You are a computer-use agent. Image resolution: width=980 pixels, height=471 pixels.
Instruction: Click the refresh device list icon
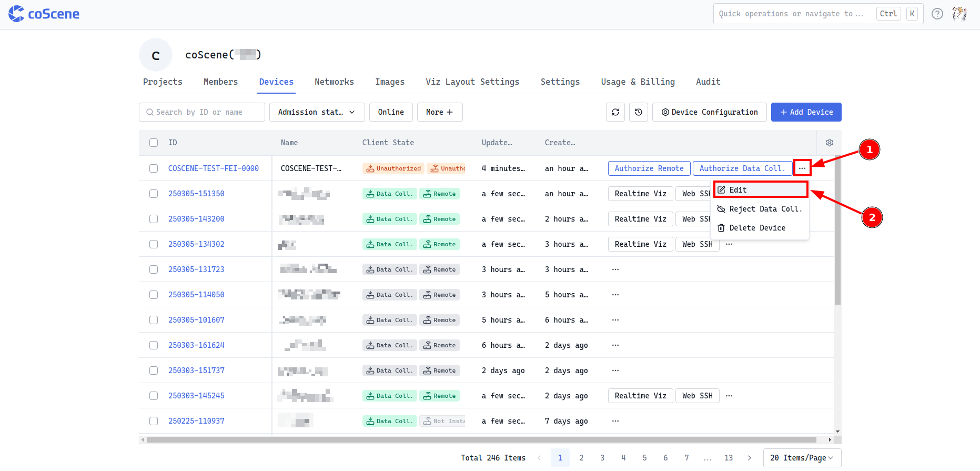click(615, 112)
